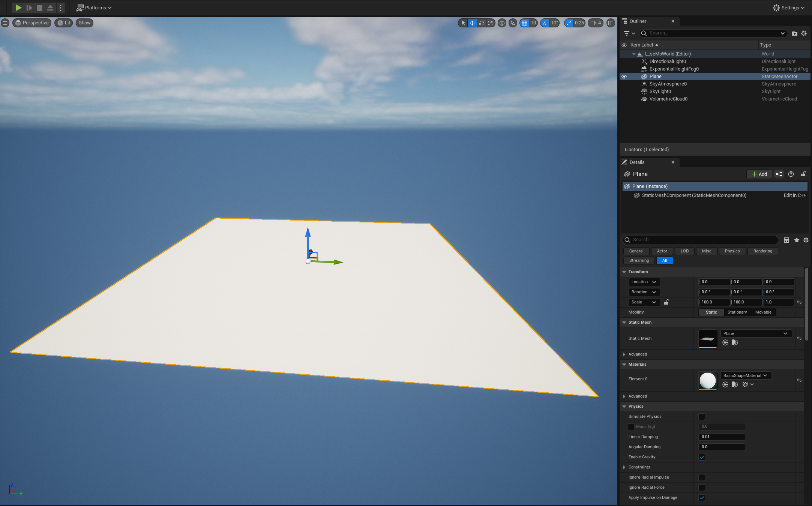
Task: Select the Rendering filter tab
Action: click(762, 251)
